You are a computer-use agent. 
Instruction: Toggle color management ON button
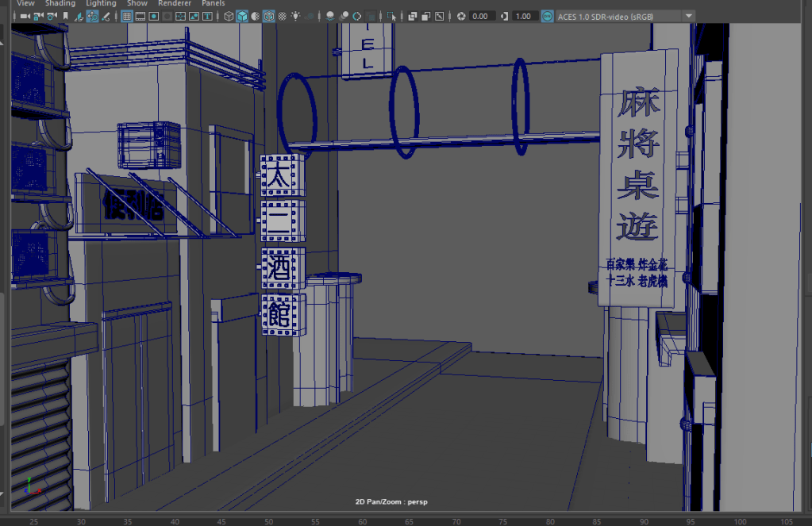547,16
